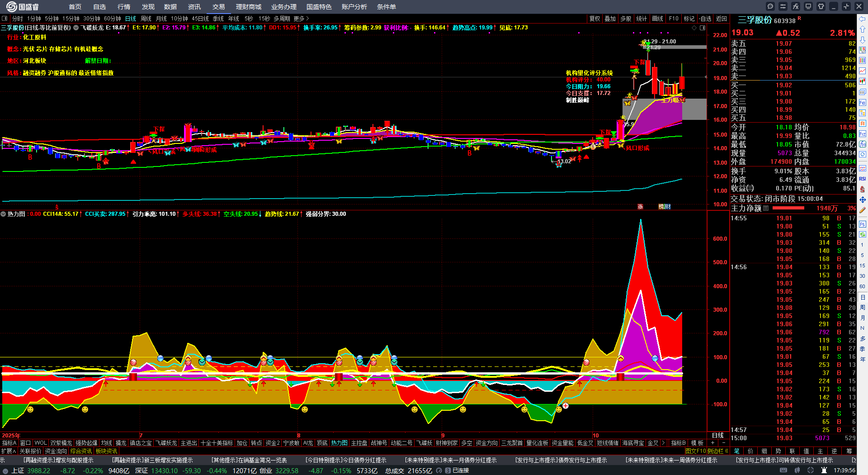Toggle -自选 watchlist removal button

point(705,19)
